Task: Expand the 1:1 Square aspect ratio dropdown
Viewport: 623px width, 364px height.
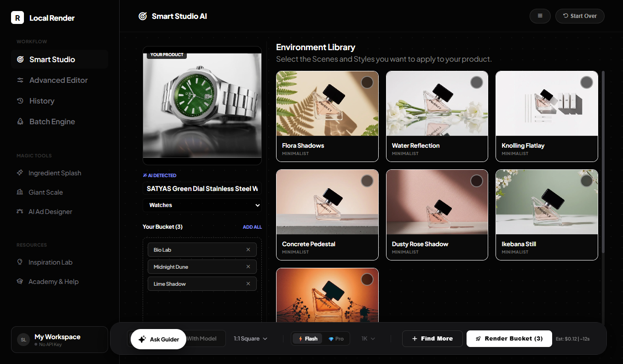Action: coord(250,339)
